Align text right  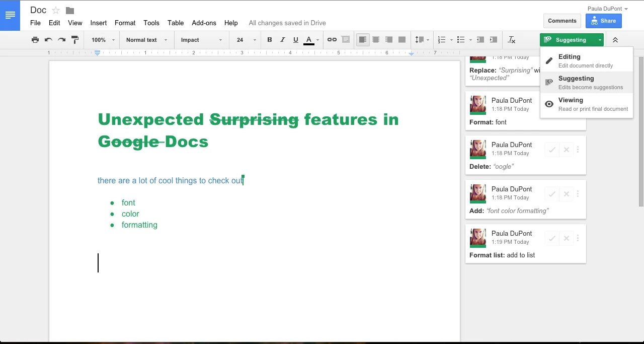click(x=389, y=40)
